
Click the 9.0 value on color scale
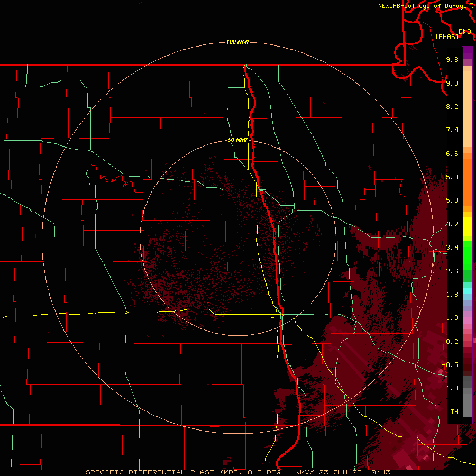click(x=452, y=83)
